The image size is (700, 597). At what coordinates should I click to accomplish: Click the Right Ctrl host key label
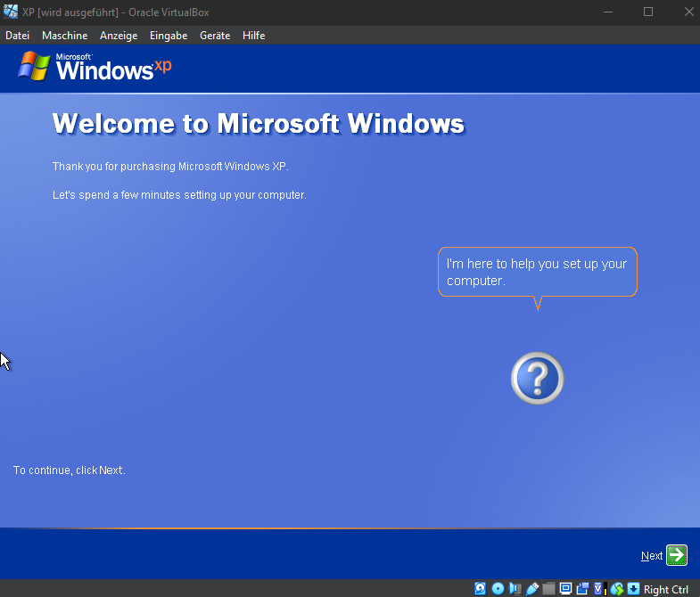[665, 589]
